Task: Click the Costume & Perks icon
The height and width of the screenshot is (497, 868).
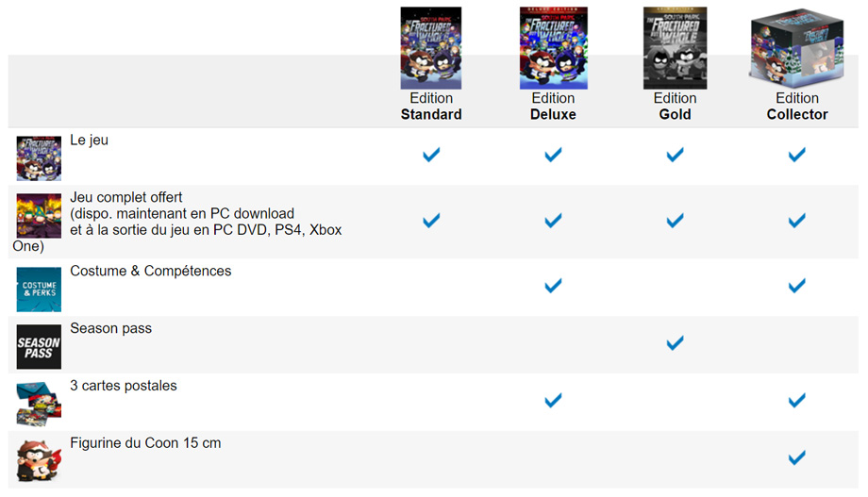Action: [x=39, y=289]
